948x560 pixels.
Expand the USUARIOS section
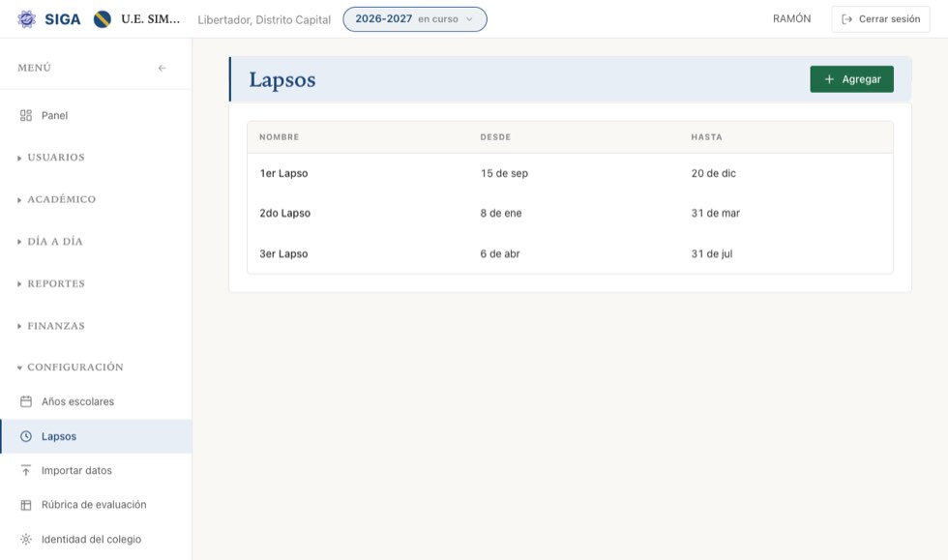pyautogui.click(x=56, y=158)
